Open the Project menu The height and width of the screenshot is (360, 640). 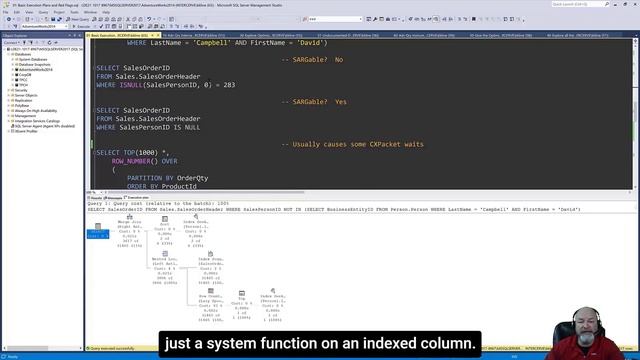click(x=59, y=12)
